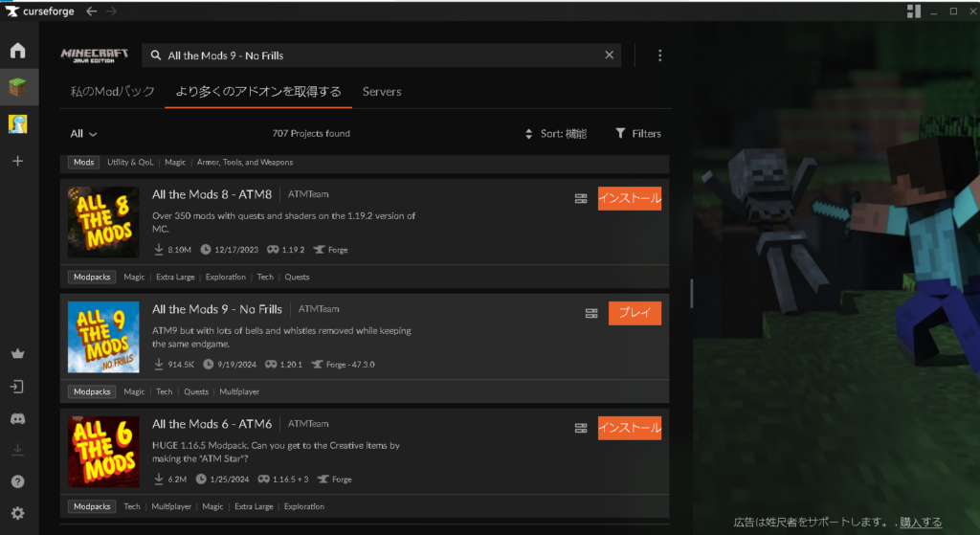980x535 pixels.
Task: Clear the search field with the X icon
Action: point(609,56)
